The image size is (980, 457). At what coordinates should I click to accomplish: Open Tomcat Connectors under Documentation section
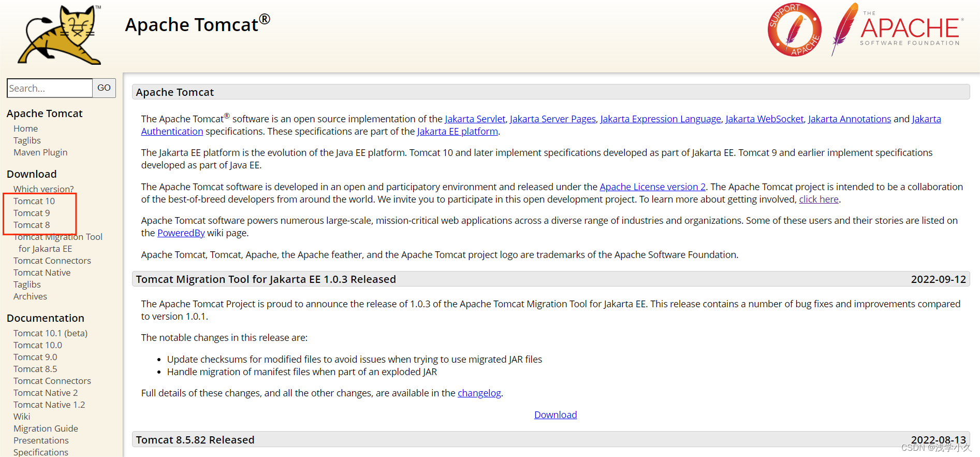pos(52,381)
